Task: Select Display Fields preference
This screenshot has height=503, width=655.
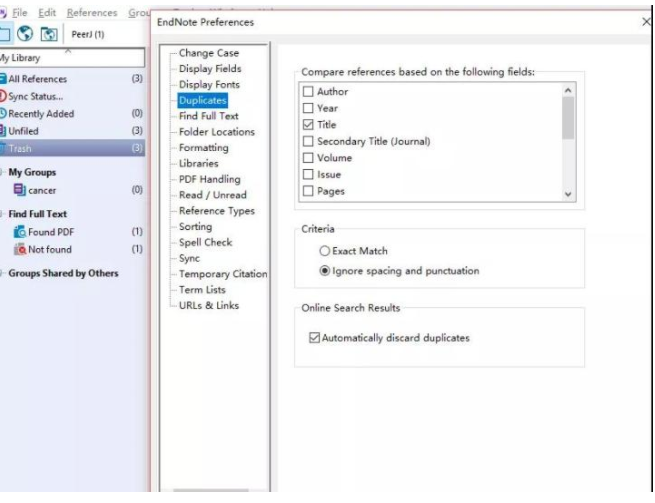Action: click(x=210, y=69)
